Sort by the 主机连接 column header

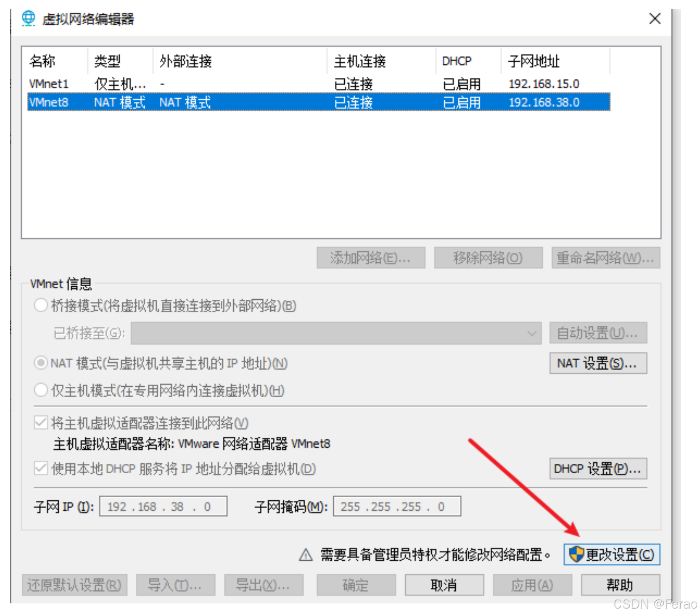[x=381, y=61]
